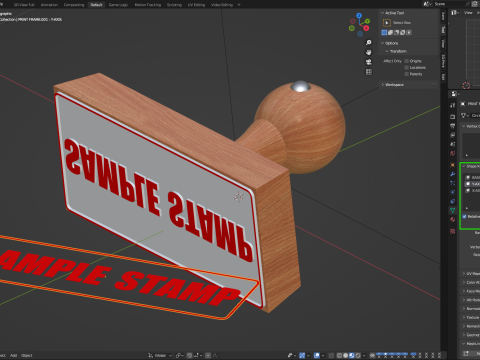Select wireframe viewport shading mode
480x360 pixels.
coord(339,355)
